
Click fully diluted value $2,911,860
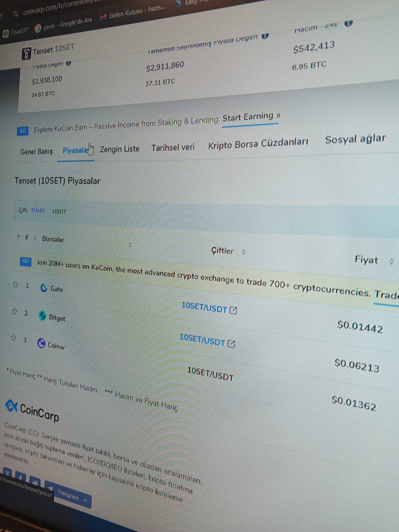coord(165,66)
